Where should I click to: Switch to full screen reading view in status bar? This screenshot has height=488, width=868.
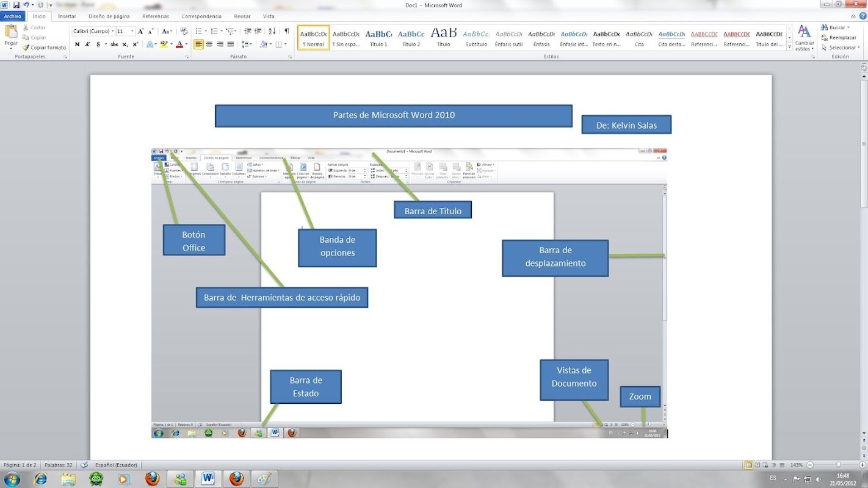pyautogui.click(x=757, y=465)
